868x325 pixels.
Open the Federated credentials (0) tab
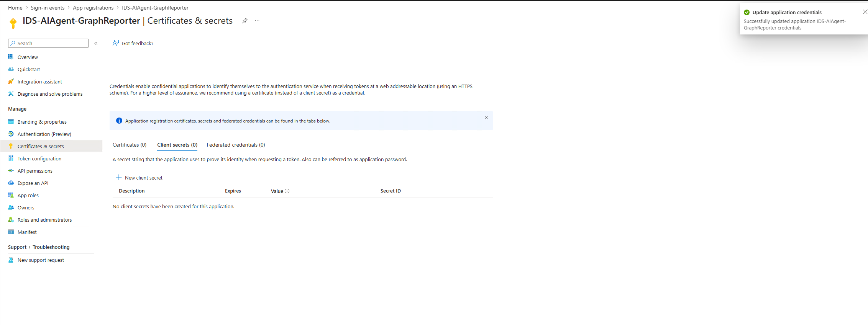tap(236, 145)
